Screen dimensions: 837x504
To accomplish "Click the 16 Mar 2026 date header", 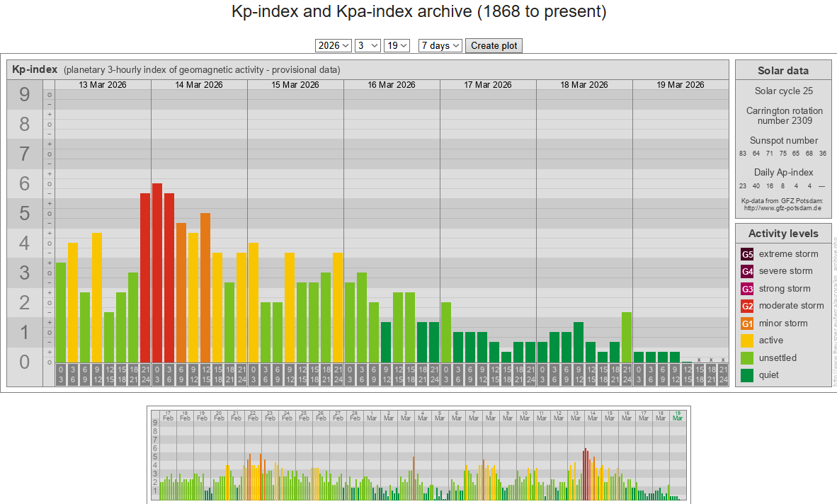I will point(392,85).
